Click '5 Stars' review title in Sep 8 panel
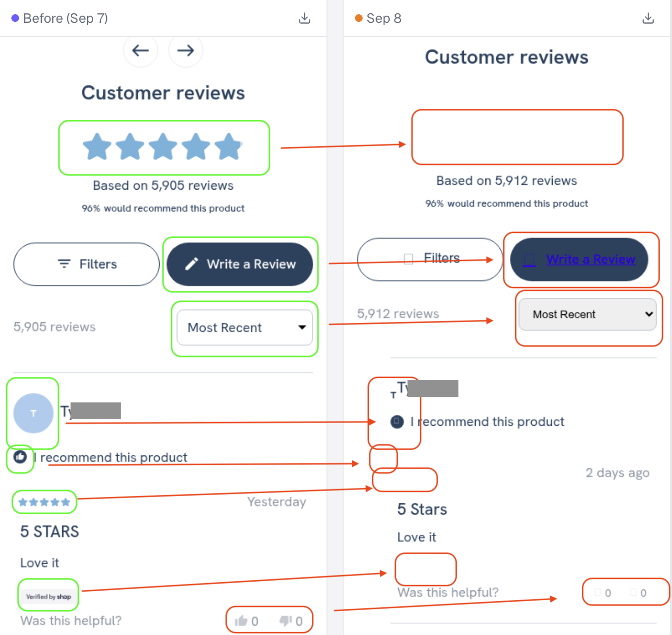672x635 pixels. coord(422,510)
